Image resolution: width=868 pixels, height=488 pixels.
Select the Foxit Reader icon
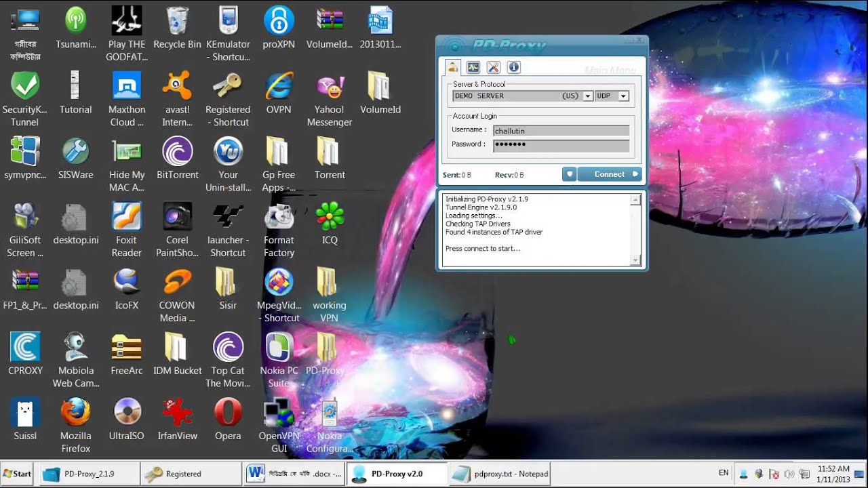pos(127,229)
